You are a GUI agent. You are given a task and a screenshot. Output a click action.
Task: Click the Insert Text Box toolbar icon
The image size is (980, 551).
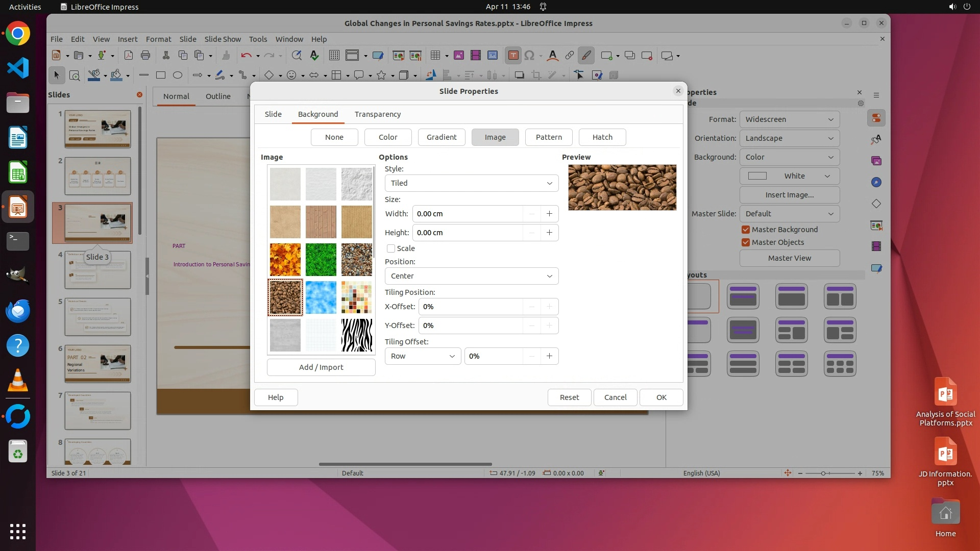[x=513, y=56]
